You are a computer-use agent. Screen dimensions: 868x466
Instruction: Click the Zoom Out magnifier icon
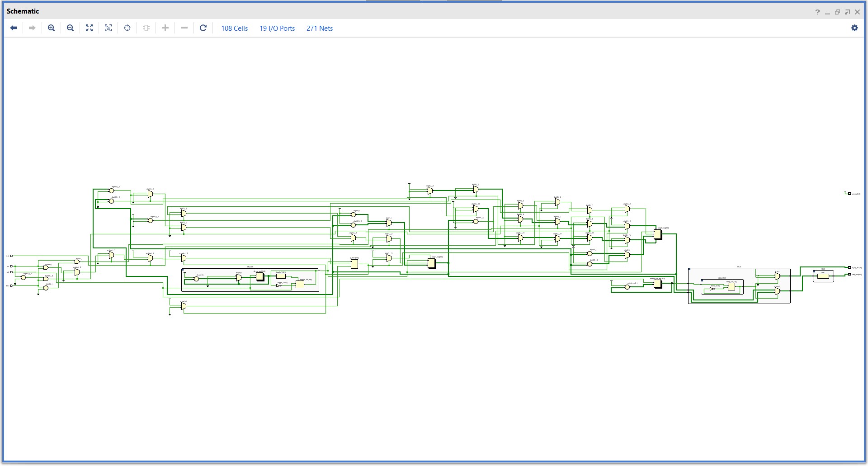tap(70, 28)
